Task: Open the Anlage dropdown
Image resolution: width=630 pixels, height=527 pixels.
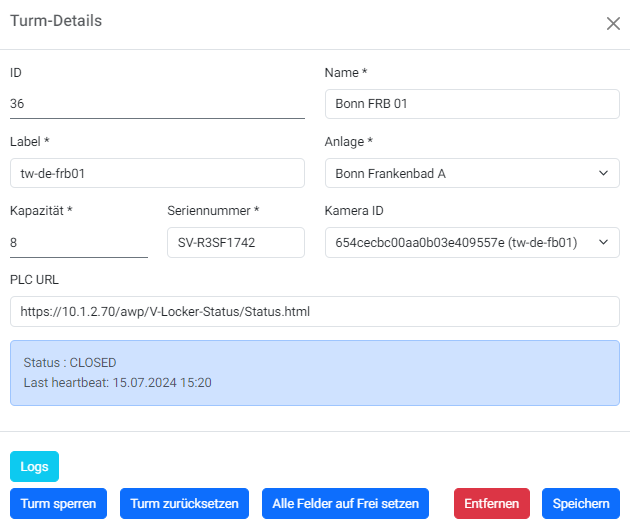Action: (x=472, y=173)
